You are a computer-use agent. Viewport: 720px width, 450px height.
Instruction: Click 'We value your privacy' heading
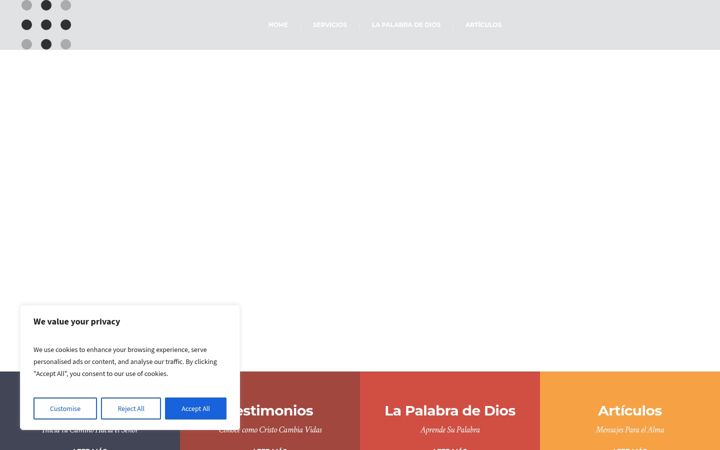77,321
